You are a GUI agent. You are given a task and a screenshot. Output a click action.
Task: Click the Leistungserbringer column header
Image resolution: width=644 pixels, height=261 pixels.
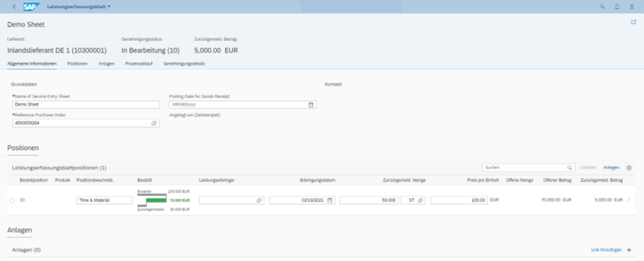[216, 180]
